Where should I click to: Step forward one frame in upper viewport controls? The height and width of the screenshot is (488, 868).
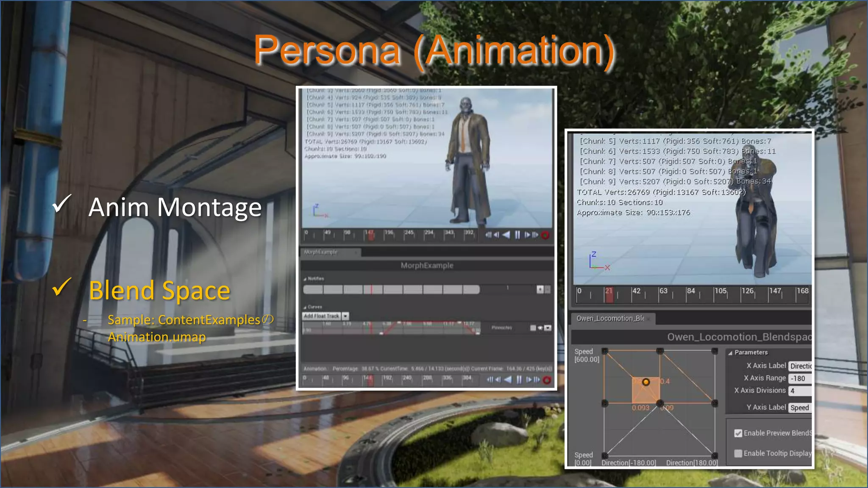[x=528, y=235]
